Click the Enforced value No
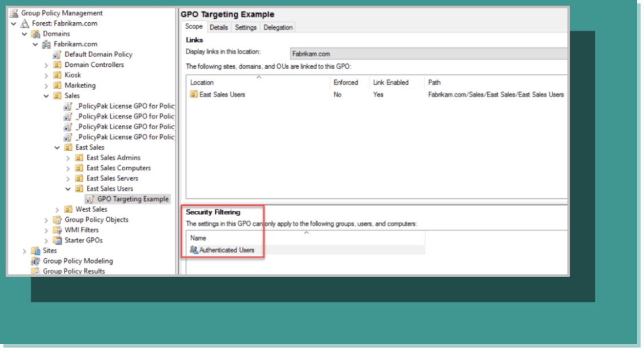 coord(337,94)
